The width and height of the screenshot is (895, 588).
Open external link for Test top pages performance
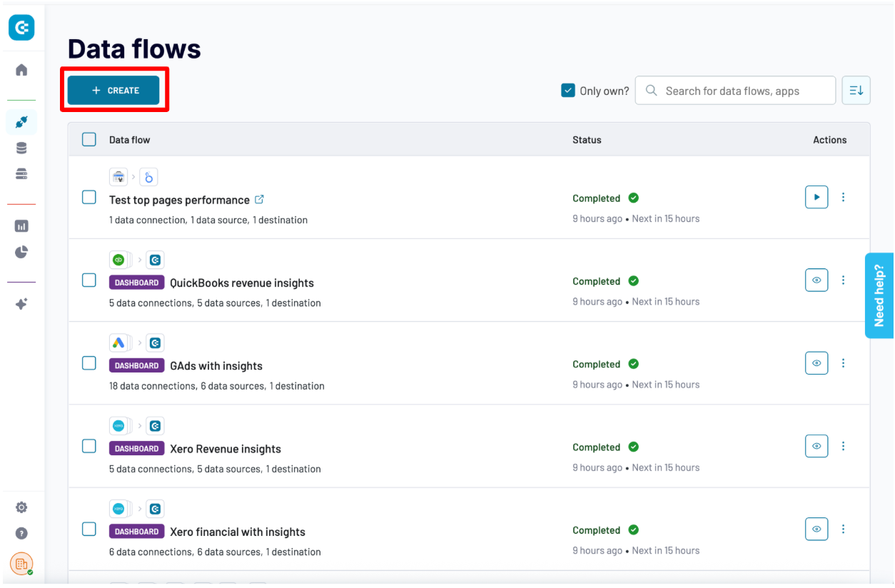click(x=259, y=200)
